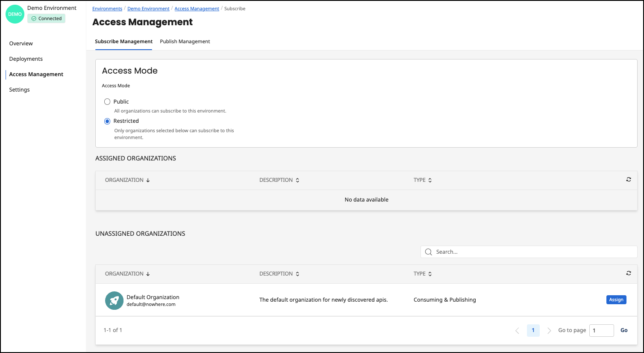Click the next page chevron in pagination
The width and height of the screenshot is (644, 353).
(x=549, y=330)
